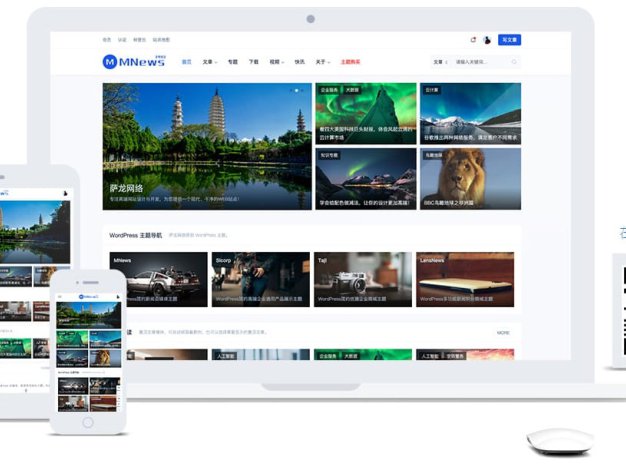The height and width of the screenshot is (470, 626).
Task: Open the MNews theme card with the DeLorean car
Action: [x=158, y=280]
